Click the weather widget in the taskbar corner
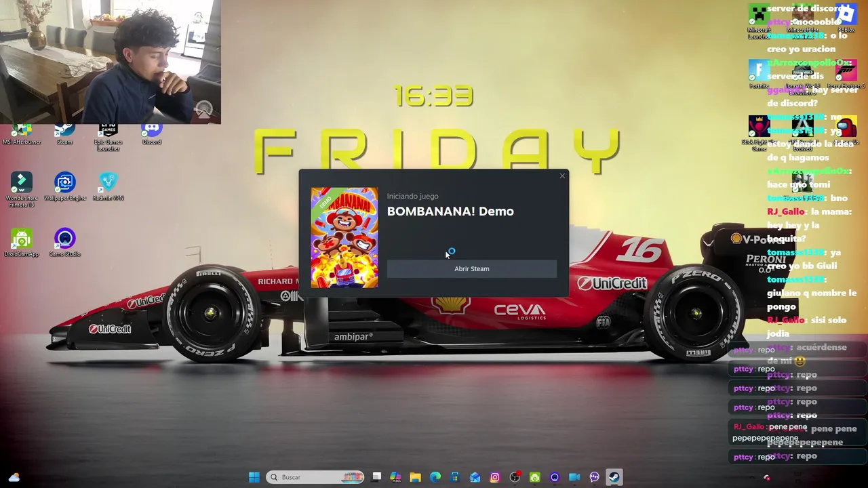The image size is (868, 488). pos(14,477)
